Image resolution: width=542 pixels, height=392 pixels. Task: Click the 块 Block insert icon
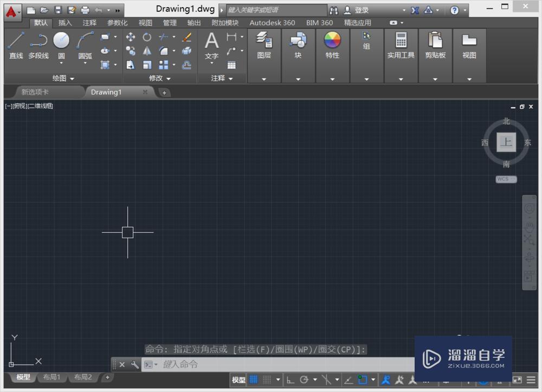pos(298,40)
